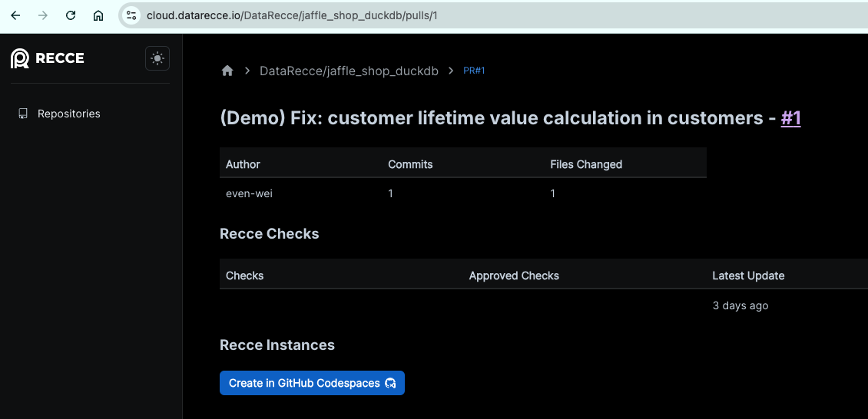The image size is (868, 419).
Task: Open the browser home page icon
Action: [98, 15]
